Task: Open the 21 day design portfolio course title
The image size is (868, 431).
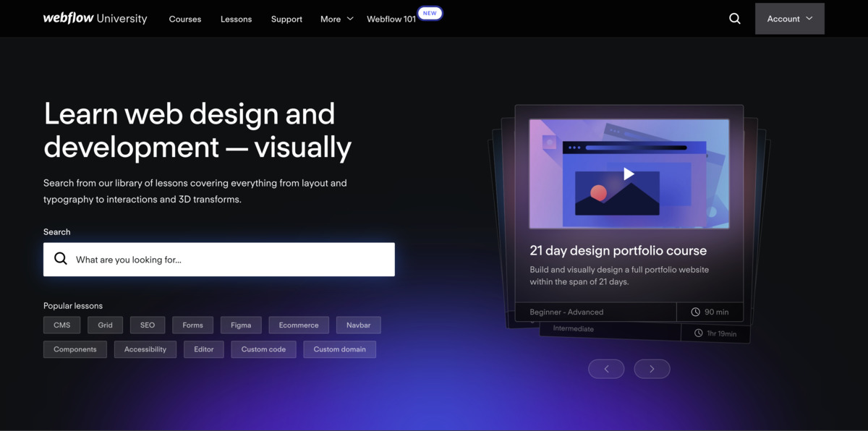Action: pyautogui.click(x=618, y=251)
